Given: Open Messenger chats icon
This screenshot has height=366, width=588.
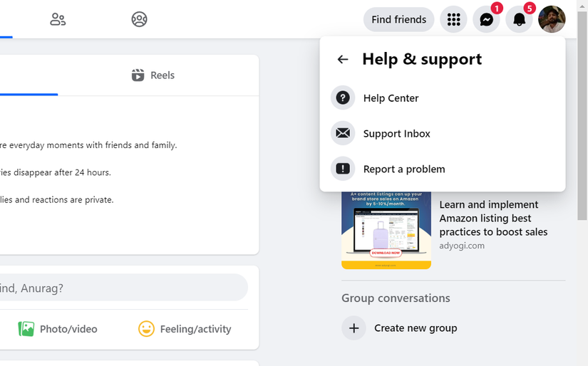Looking at the screenshot, I should click(486, 20).
